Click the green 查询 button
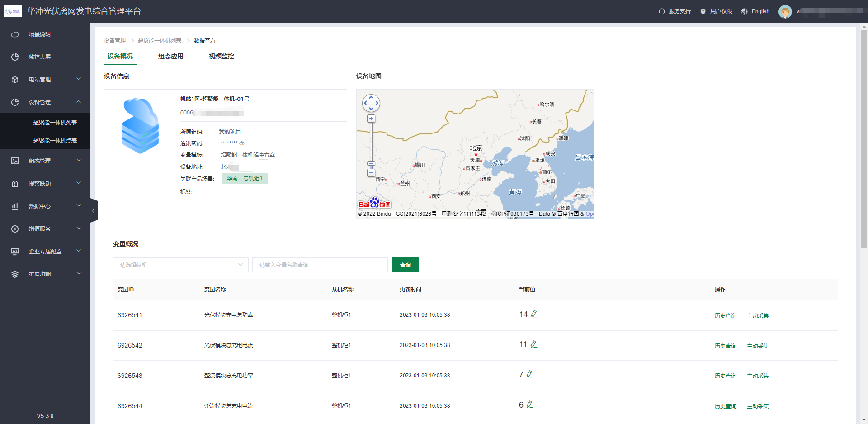Screen dimensions: 868x424 click(405, 265)
